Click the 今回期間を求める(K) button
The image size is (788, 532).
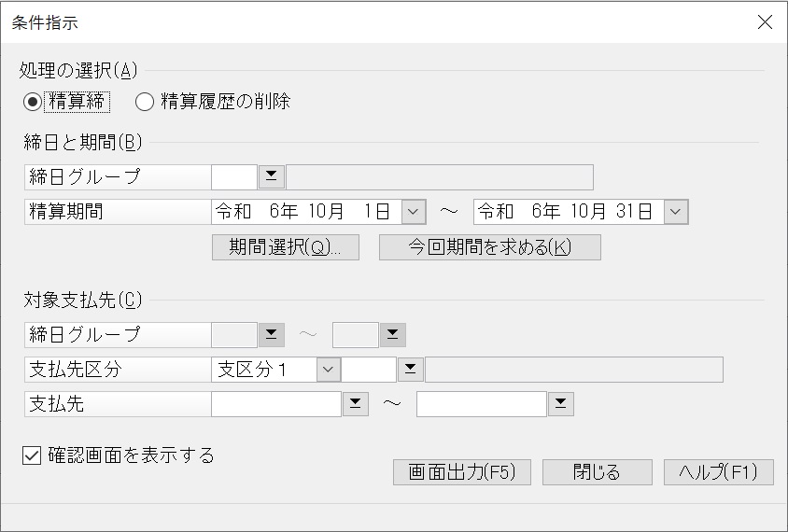tap(490, 247)
